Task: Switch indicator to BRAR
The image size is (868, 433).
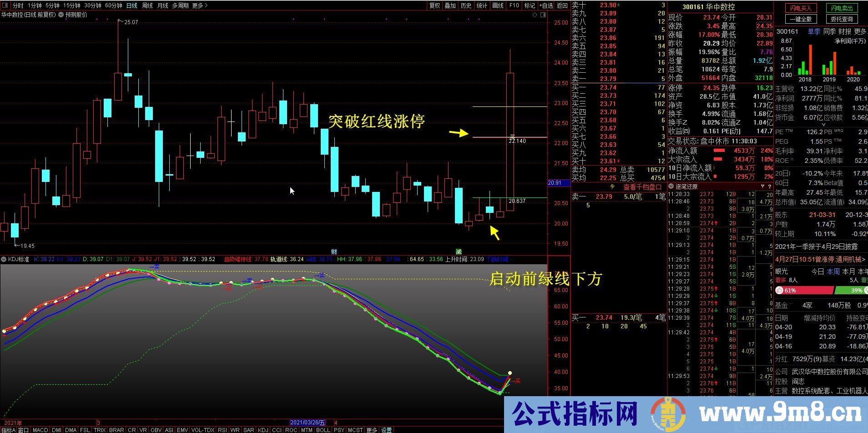Action: point(116,430)
